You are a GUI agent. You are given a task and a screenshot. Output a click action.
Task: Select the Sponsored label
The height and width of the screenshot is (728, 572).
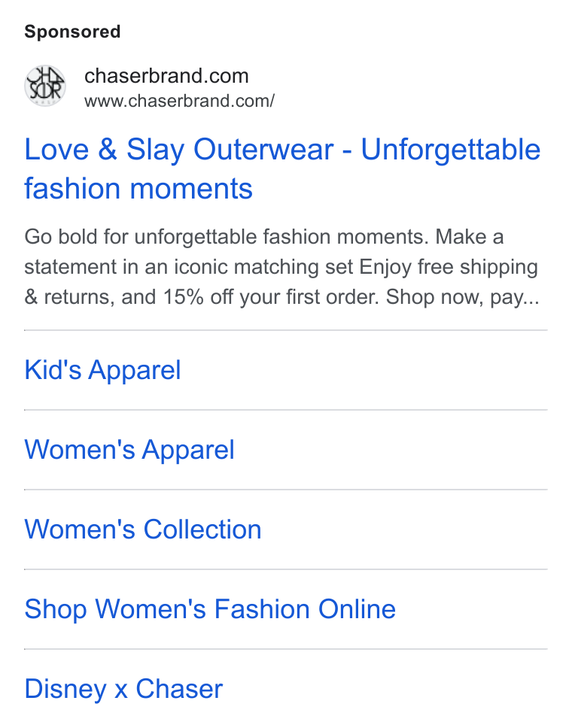tap(72, 32)
